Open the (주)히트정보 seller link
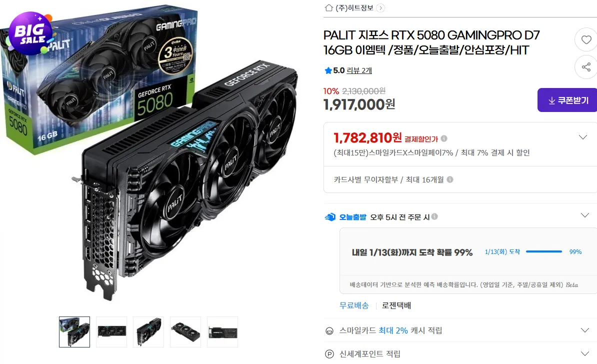 point(354,8)
